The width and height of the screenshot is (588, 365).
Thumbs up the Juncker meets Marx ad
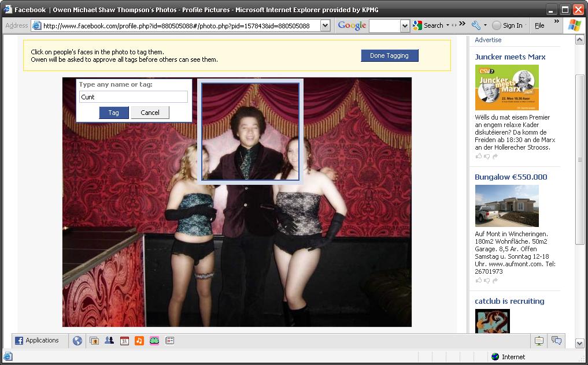pos(479,157)
